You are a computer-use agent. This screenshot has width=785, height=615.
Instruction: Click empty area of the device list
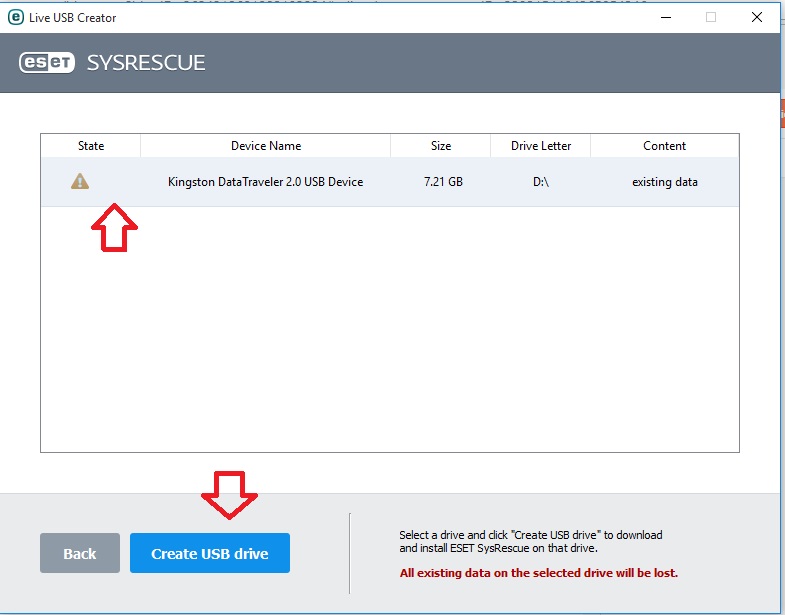(390, 330)
